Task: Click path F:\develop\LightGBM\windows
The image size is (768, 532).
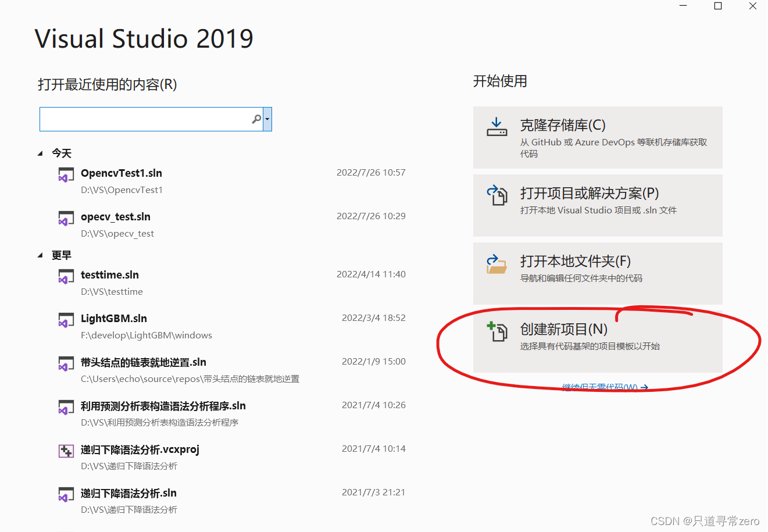Action: [x=147, y=335]
